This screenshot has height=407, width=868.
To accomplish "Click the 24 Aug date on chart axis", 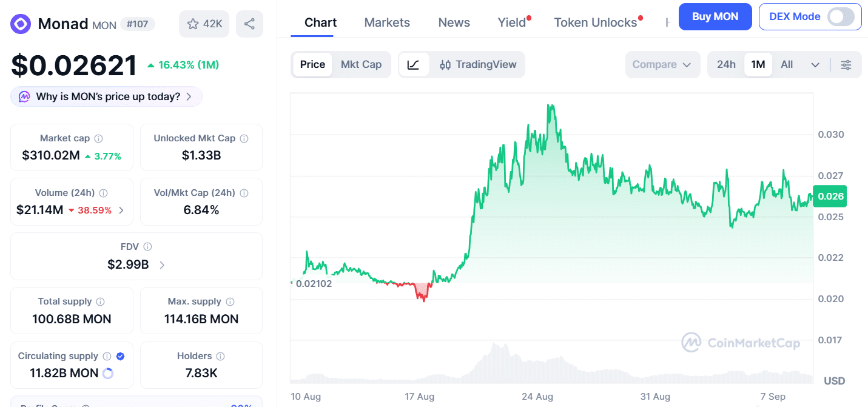I will pos(537,397).
